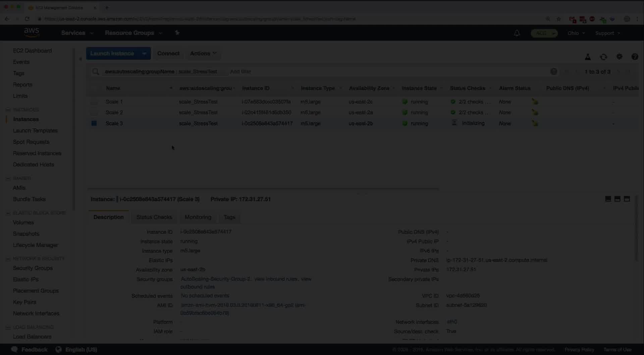Click the search magnifier in filter bar

click(96, 71)
